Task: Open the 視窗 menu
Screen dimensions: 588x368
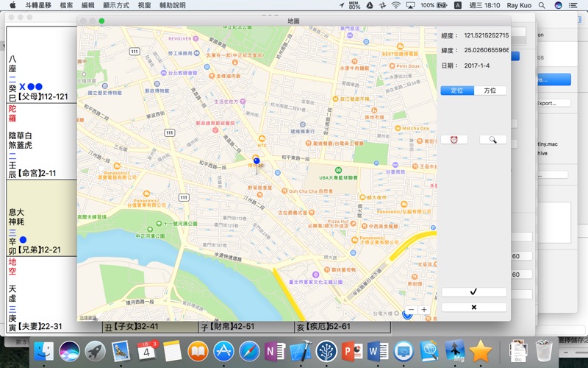Action: [144, 5]
